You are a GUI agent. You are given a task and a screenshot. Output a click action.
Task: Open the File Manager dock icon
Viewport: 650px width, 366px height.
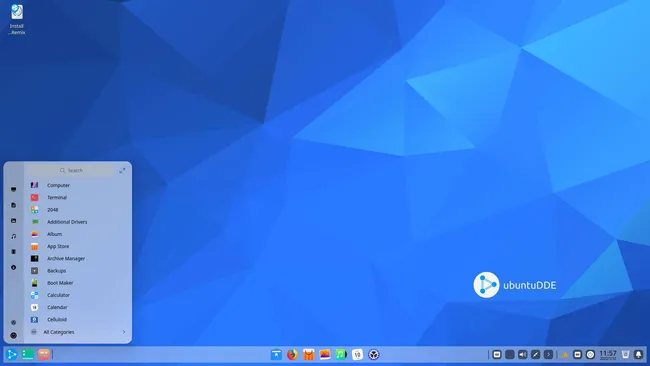(276, 354)
